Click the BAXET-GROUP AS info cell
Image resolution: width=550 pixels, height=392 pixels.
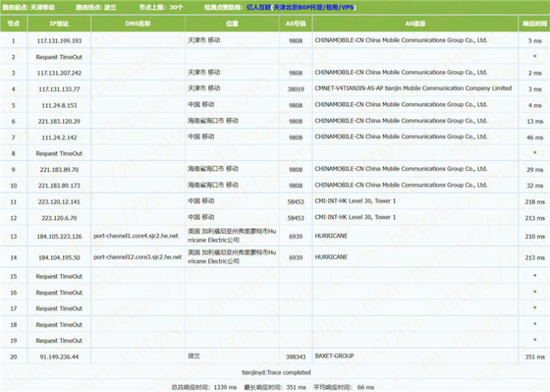click(x=334, y=356)
